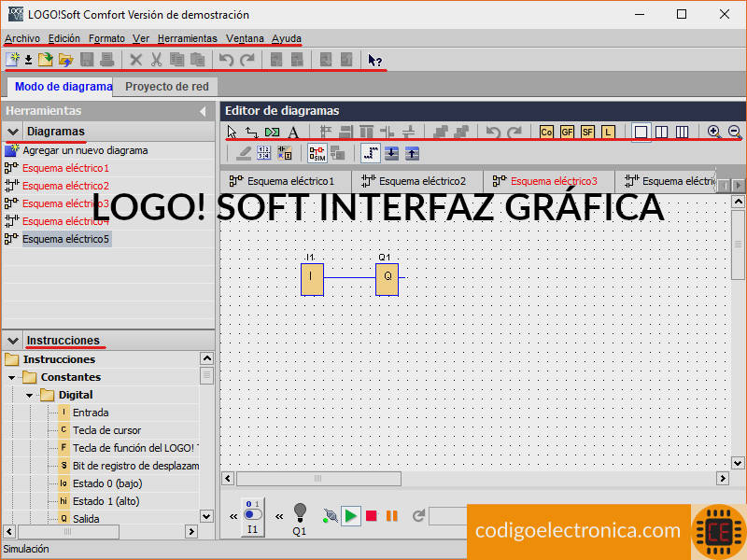The width and height of the screenshot is (747, 560).
Task: Switch to the Proyecto de red tab
Action: pos(168,87)
